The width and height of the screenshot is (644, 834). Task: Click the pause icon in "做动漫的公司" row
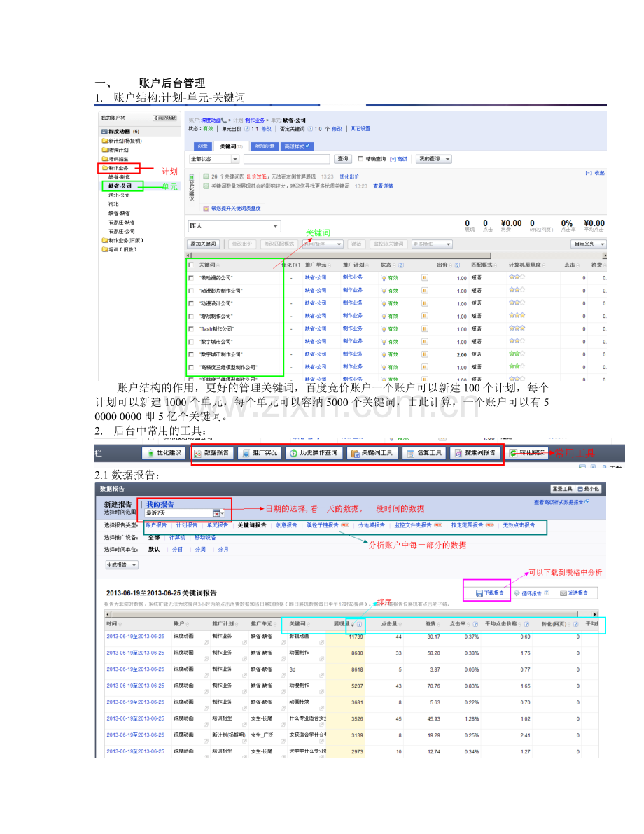425,277
